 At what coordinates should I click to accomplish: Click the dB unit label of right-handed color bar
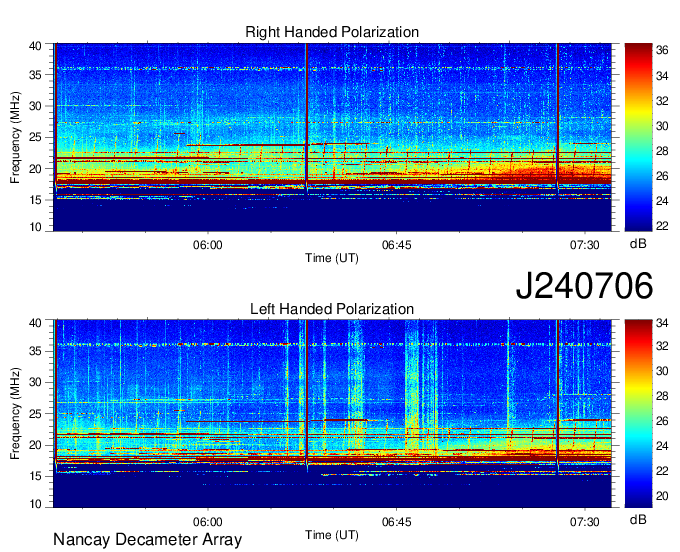click(x=638, y=244)
